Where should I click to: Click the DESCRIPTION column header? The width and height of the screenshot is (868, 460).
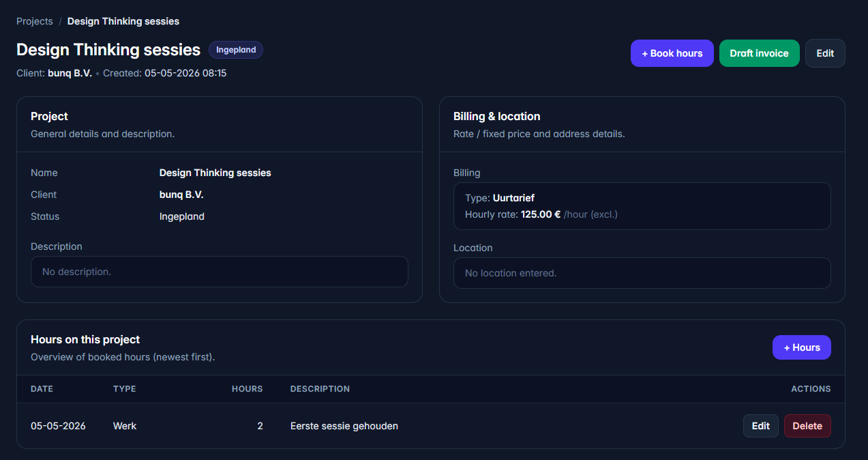point(320,389)
